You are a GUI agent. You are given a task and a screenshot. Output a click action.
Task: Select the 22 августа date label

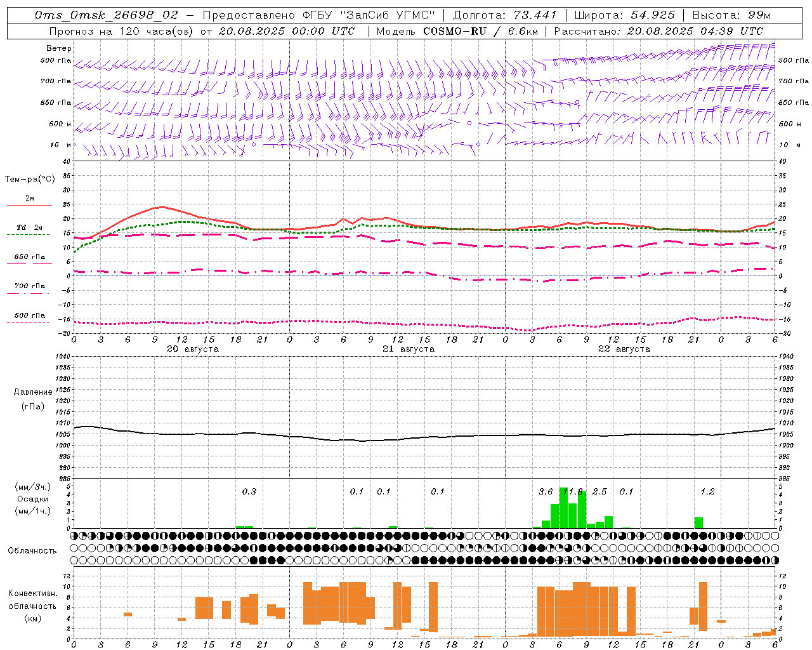pyautogui.click(x=624, y=349)
